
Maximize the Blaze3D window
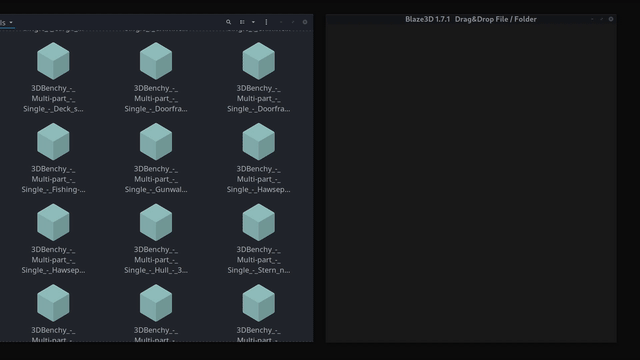point(601,19)
